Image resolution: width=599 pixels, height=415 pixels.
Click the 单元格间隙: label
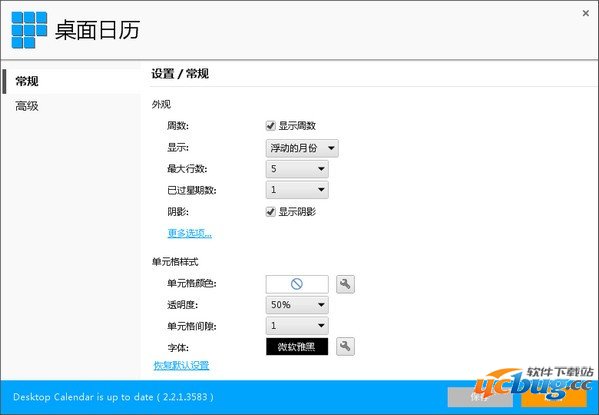pyautogui.click(x=192, y=326)
